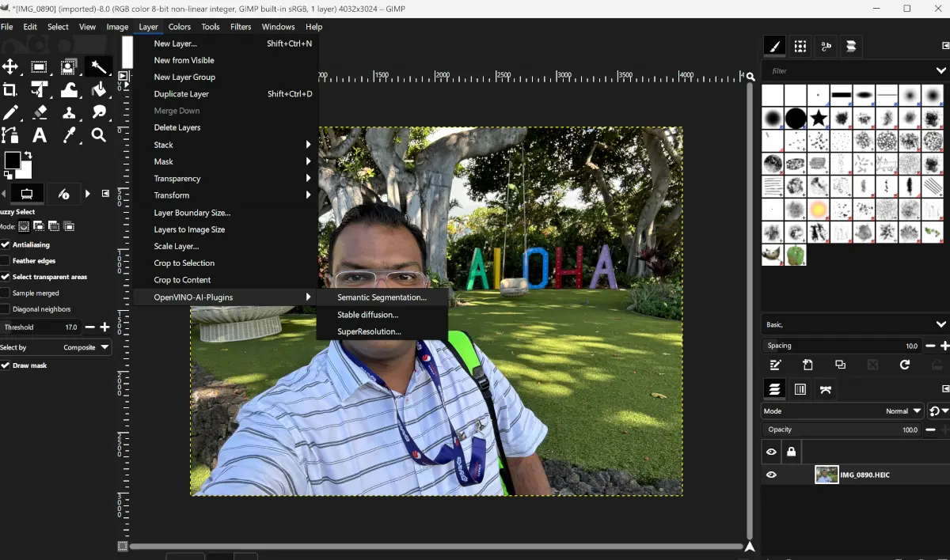The image size is (950, 560).
Task: Open the Colors menu
Action: tap(180, 26)
